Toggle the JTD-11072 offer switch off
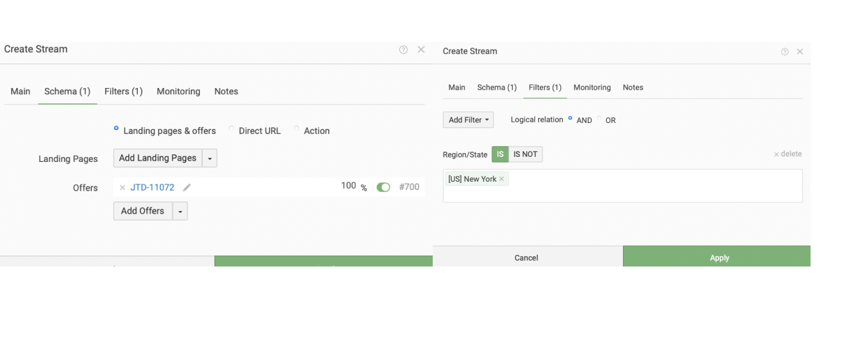Image resolution: width=868 pixels, height=343 pixels. point(384,187)
